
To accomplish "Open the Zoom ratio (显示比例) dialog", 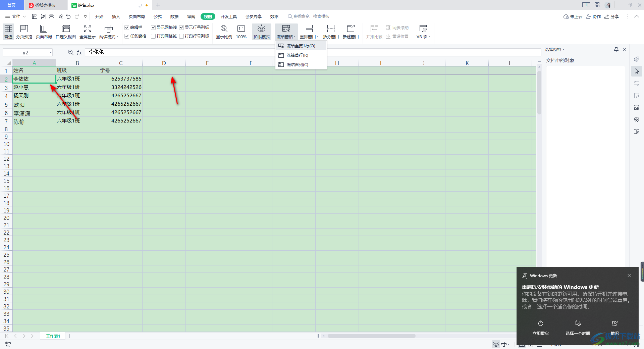I will coord(224,32).
